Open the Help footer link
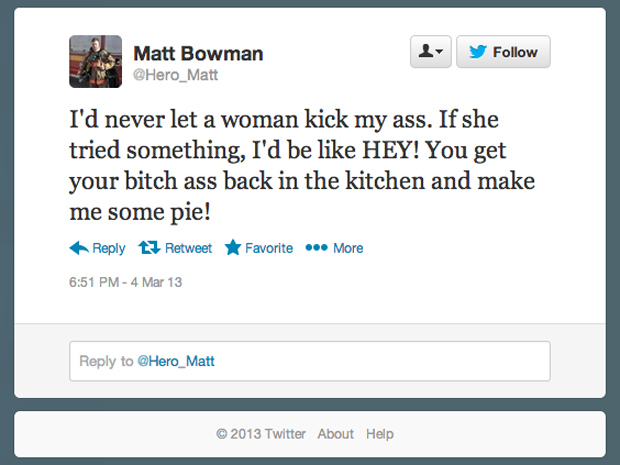Viewport: 620px width, 465px height. [380, 434]
